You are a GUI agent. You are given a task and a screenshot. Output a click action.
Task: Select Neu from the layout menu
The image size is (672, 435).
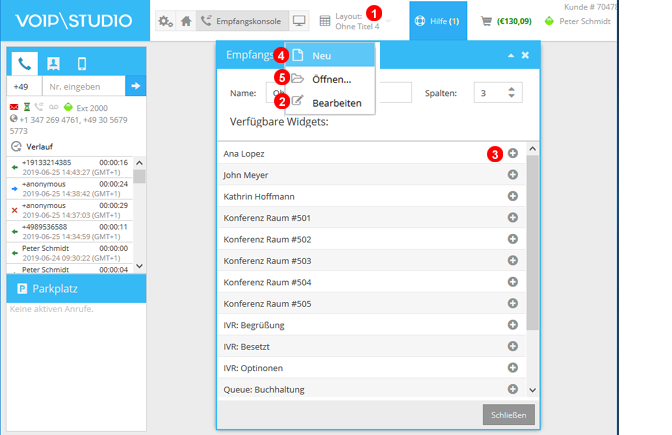tap(322, 56)
